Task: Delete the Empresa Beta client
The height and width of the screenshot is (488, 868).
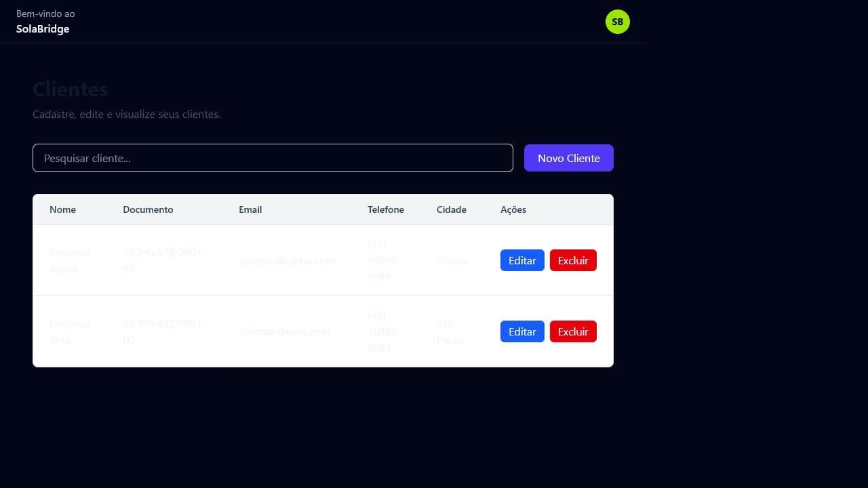Action: [573, 331]
